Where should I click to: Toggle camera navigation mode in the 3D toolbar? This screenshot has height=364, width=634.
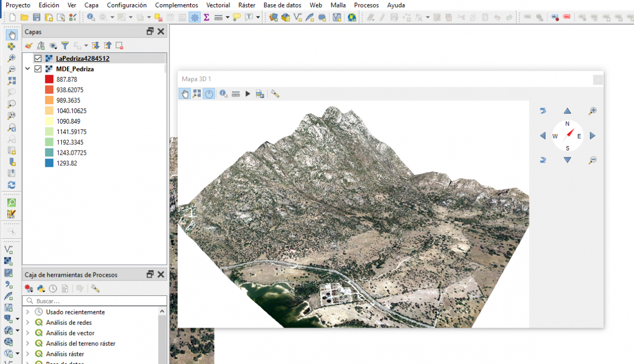tap(197, 94)
